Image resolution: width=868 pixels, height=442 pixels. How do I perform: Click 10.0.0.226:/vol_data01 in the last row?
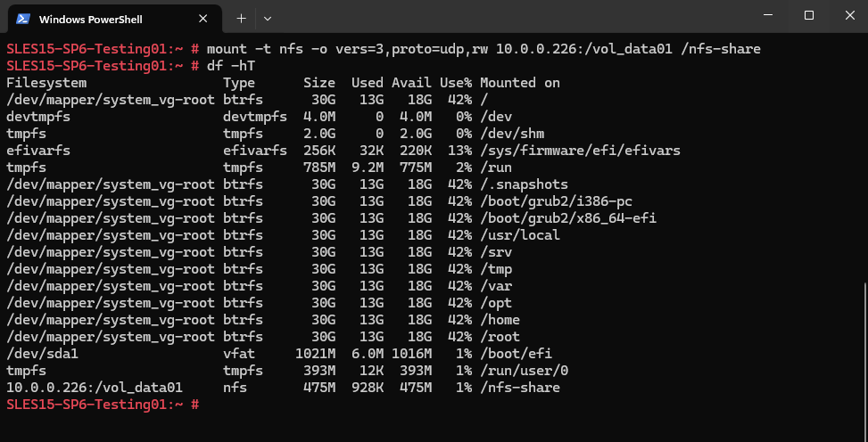(94, 388)
